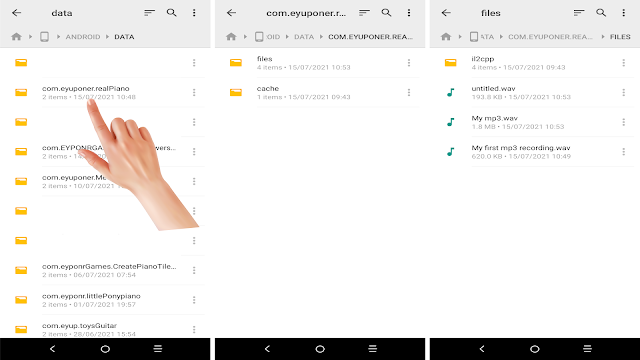Open overflow menu in data screen header
Viewport: 640px width, 360px height.
pyautogui.click(x=194, y=13)
